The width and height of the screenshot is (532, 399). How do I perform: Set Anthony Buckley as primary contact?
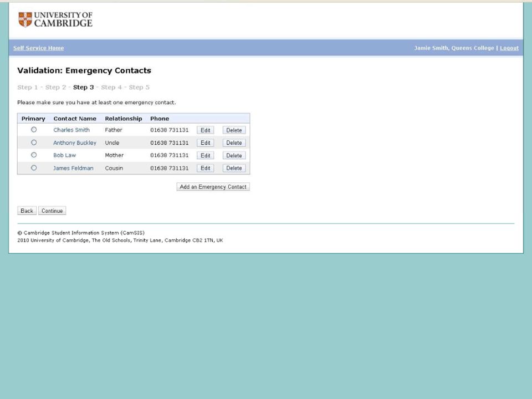click(x=34, y=142)
